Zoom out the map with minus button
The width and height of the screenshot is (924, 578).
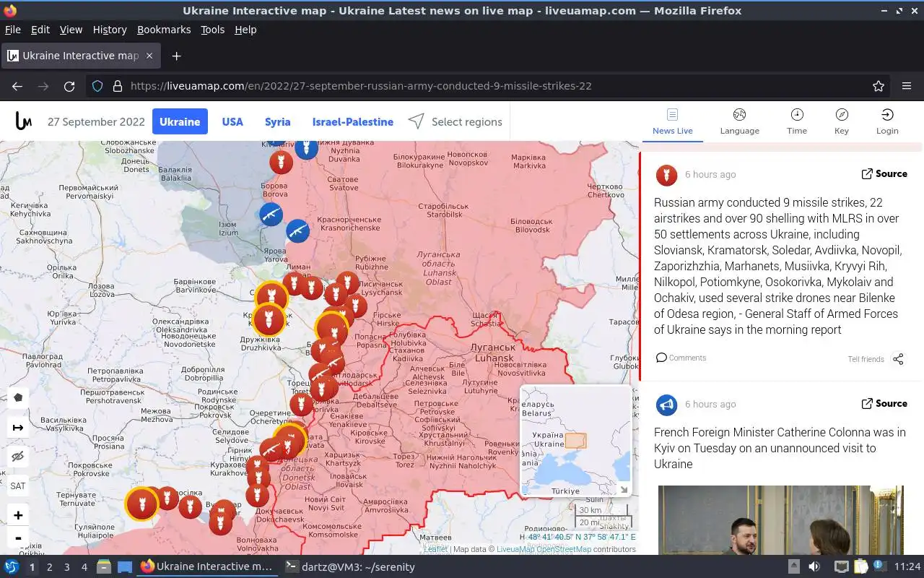coord(18,538)
